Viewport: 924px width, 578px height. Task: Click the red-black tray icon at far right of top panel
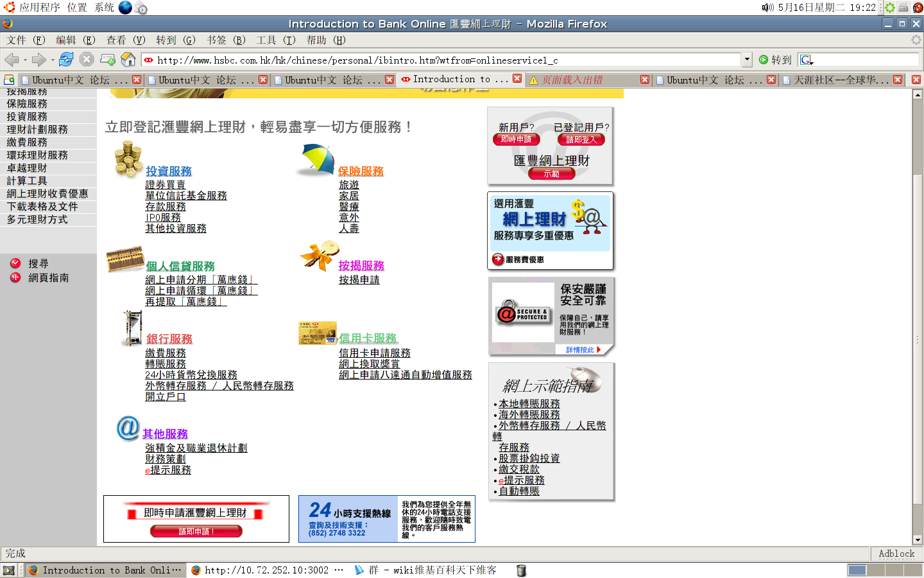[918, 7]
